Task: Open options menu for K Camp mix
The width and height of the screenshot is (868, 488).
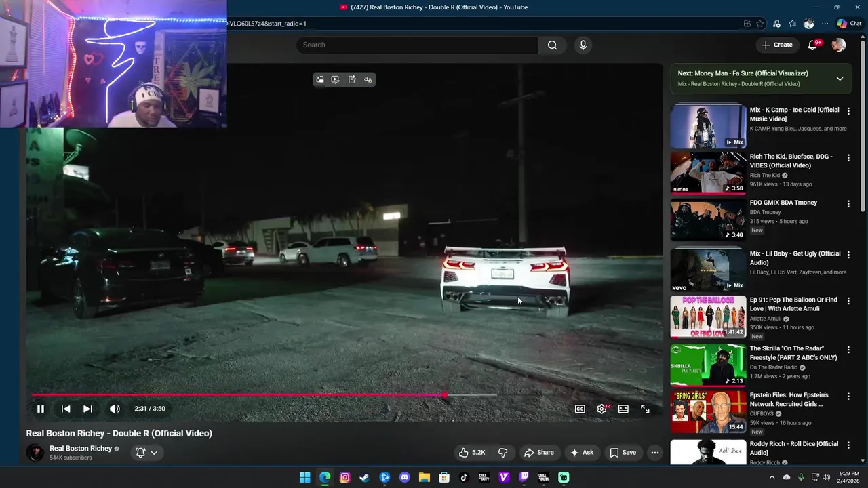Action: (x=848, y=111)
